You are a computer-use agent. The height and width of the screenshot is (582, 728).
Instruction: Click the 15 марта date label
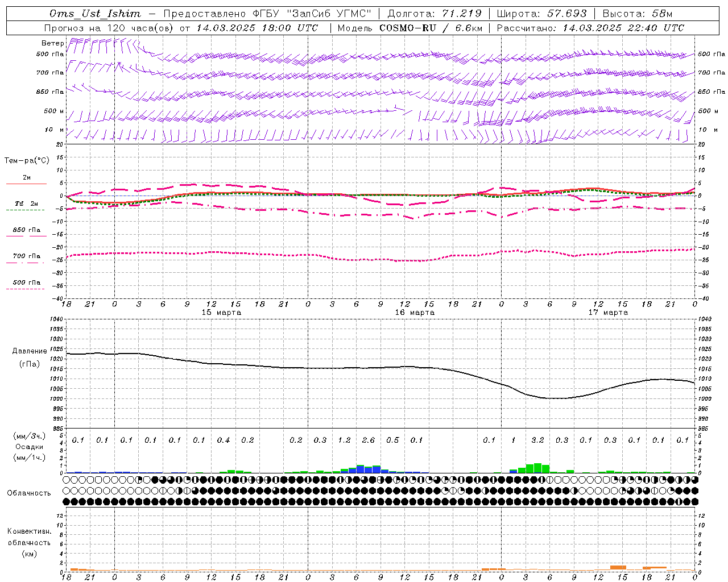tap(221, 313)
